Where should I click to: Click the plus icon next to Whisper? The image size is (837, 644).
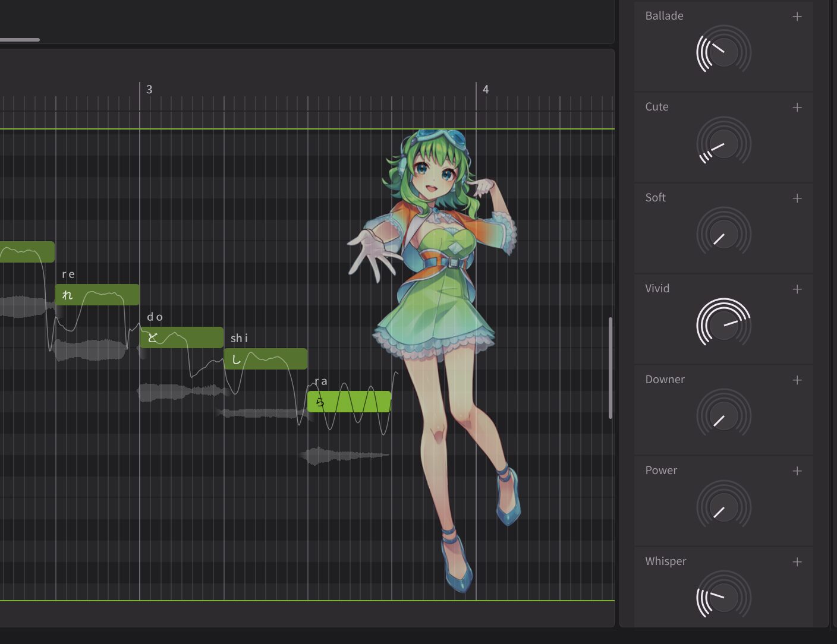797,562
